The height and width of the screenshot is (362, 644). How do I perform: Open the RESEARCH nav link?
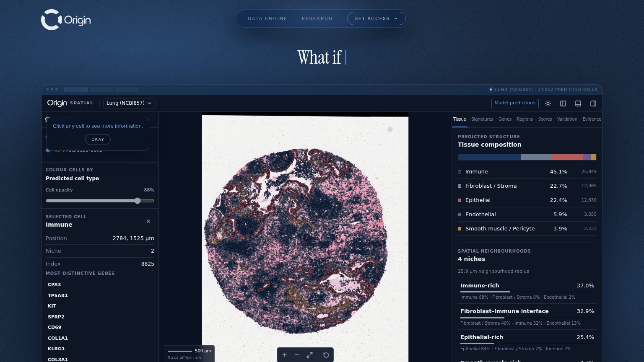coord(317,18)
